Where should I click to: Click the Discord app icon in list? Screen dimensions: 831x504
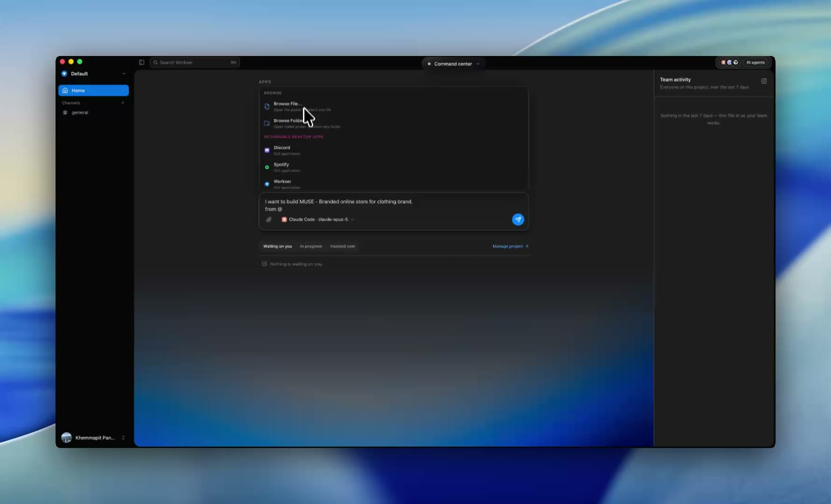click(x=267, y=150)
